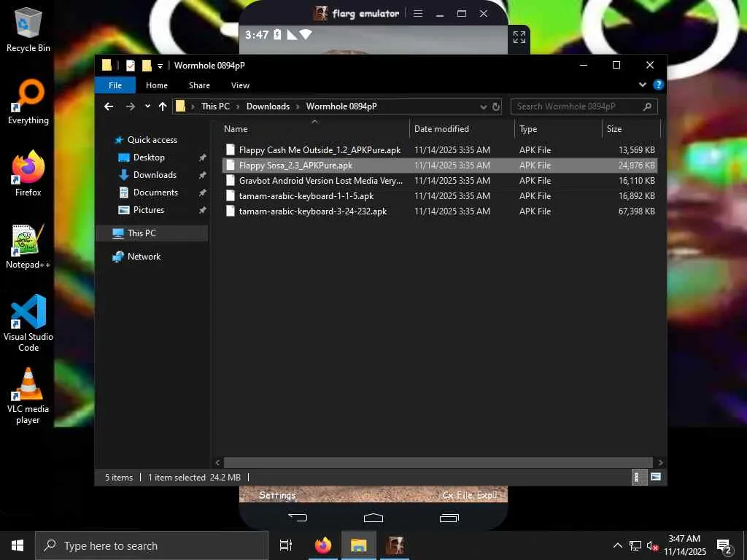747x560 pixels.
Task: Open the Customize Quick Access Toolbar dropdown
Action: 160,66
